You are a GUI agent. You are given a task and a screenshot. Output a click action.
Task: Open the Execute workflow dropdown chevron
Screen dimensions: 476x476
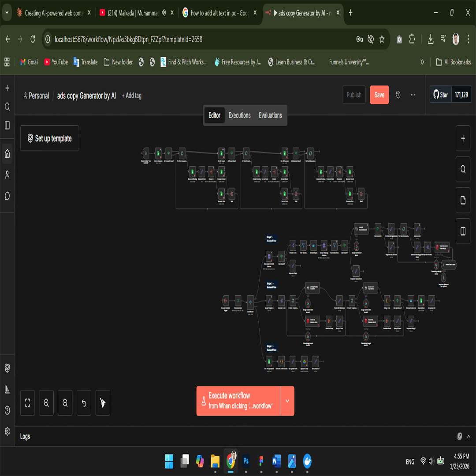click(287, 401)
